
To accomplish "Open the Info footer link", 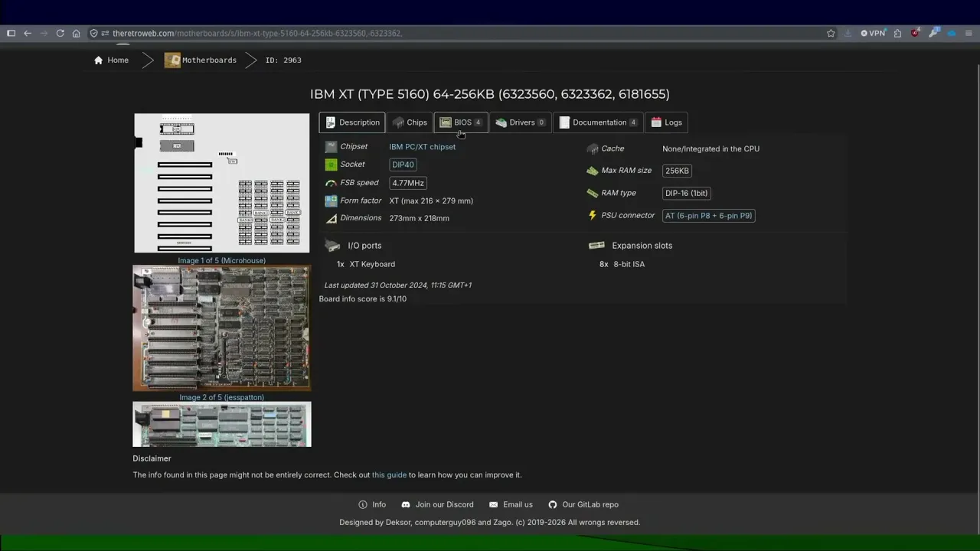I will tap(372, 505).
